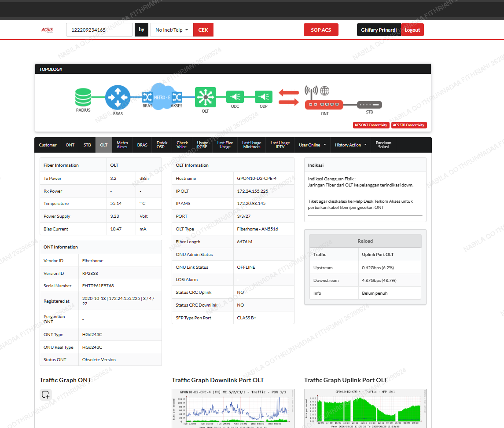The width and height of the screenshot is (504, 428).
Task: Click the search number input field
Action: (x=99, y=30)
